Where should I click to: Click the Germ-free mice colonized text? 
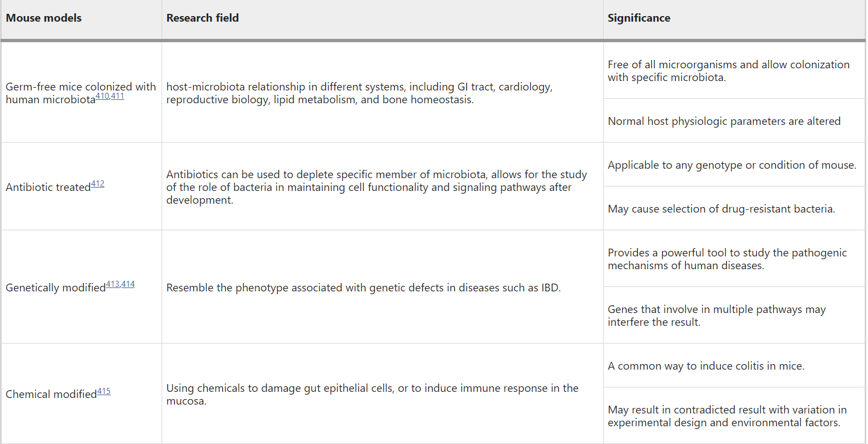tap(81, 87)
